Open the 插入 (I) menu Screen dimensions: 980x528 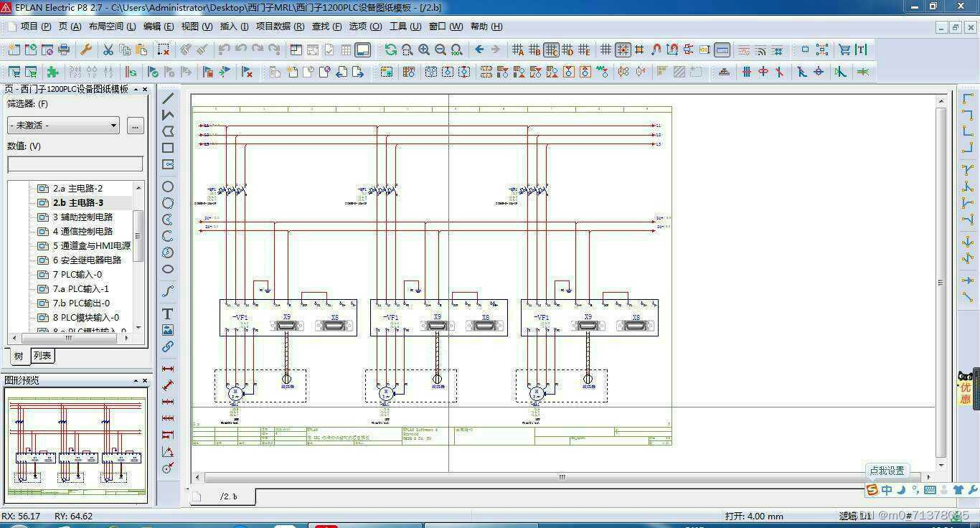coord(234,27)
